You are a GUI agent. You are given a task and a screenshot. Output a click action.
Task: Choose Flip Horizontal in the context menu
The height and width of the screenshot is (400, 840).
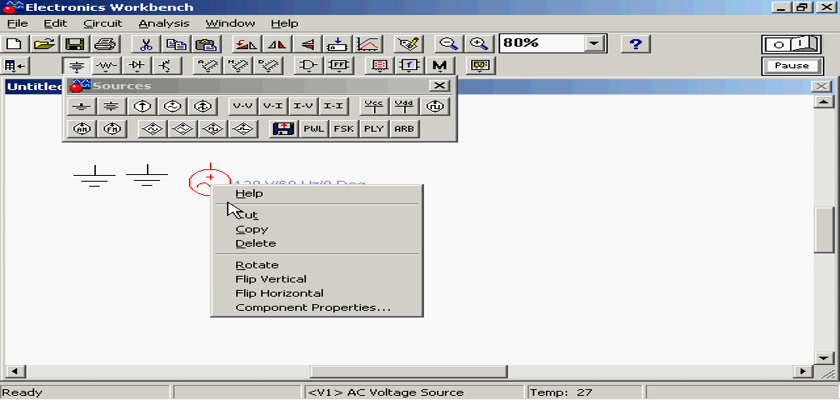pos(317,293)
